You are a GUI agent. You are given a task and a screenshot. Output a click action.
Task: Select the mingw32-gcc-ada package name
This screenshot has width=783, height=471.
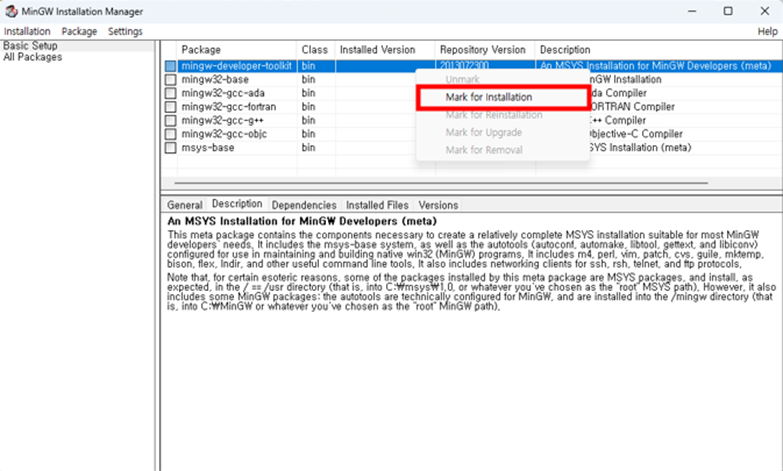(x=223, y=93)
